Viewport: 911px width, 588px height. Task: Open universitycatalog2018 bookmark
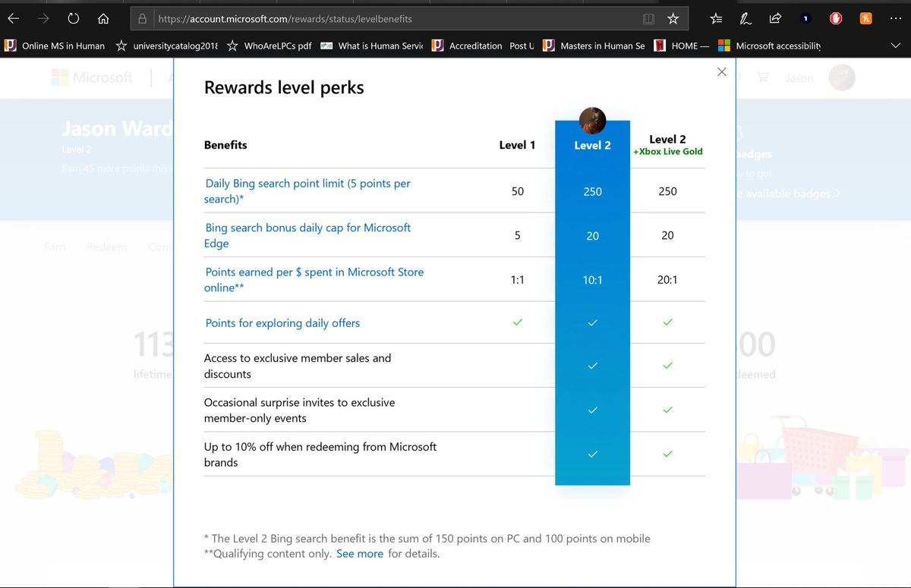click(166, 46)
